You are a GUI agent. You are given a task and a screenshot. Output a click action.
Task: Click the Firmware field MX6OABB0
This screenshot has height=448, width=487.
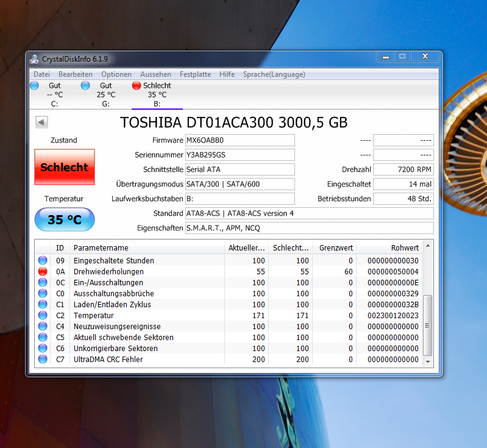coord(240,140)
